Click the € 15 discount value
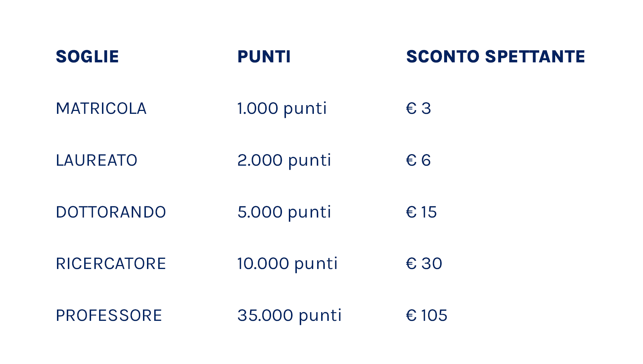 (421, 212)
